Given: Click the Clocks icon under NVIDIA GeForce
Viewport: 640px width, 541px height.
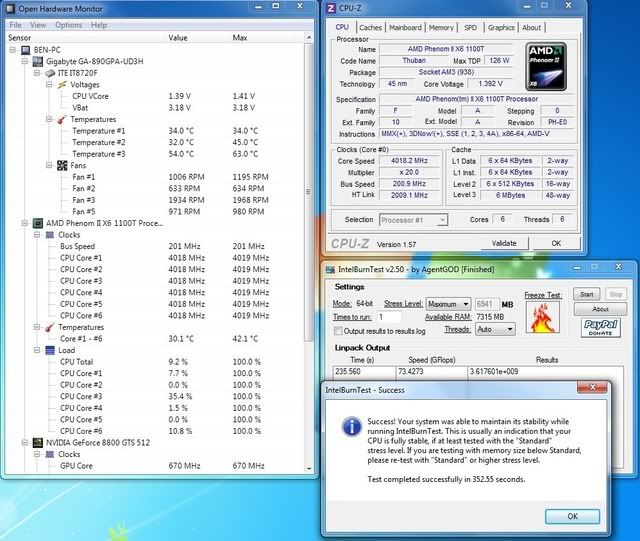Looking at the screenshot, I should pos(50,454).
